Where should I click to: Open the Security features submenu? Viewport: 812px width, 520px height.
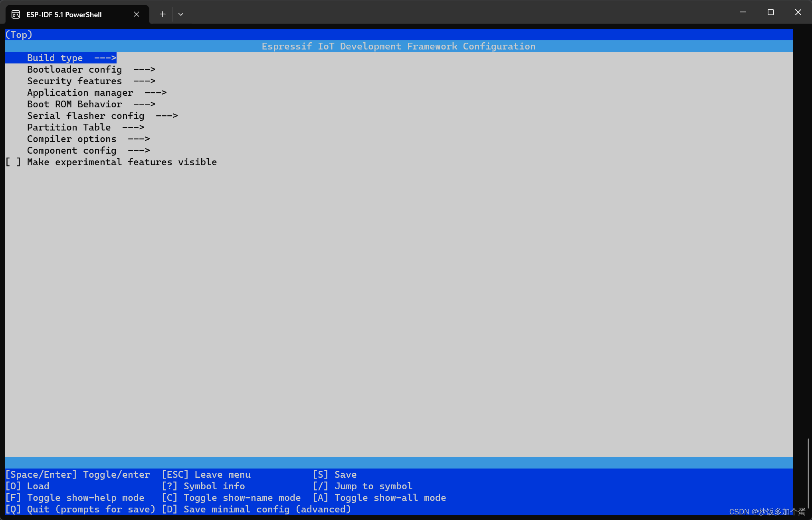(91, 81)
